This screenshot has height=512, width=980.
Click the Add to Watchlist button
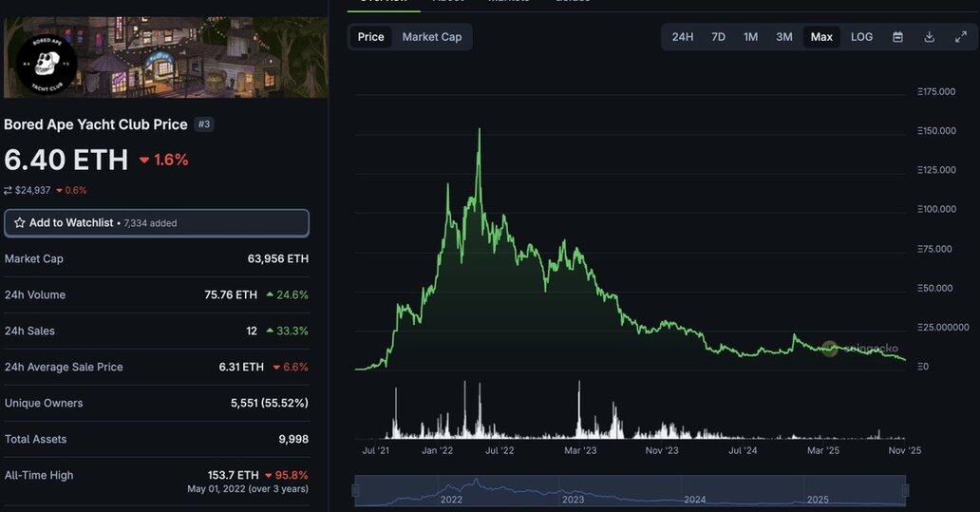(157, 223)
